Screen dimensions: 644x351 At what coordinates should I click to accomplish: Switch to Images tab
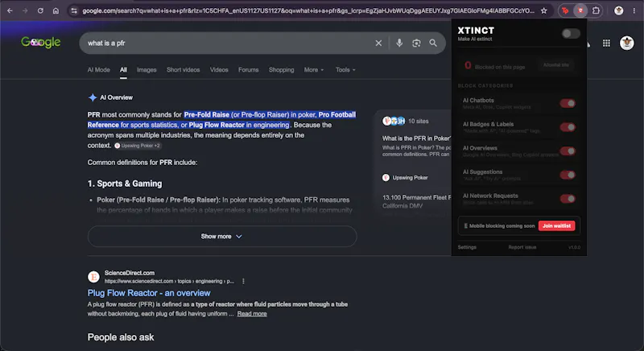click(x=147, y=70)
